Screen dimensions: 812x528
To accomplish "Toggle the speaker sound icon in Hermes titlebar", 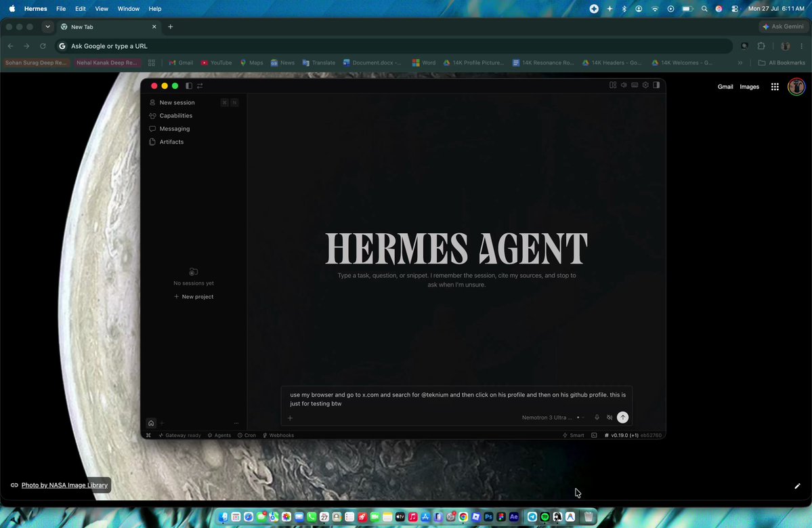I will (624, 85).
